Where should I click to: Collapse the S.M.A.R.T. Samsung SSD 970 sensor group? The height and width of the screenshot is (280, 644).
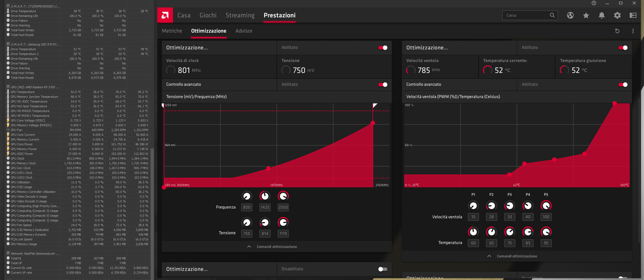tap(35, 44)
